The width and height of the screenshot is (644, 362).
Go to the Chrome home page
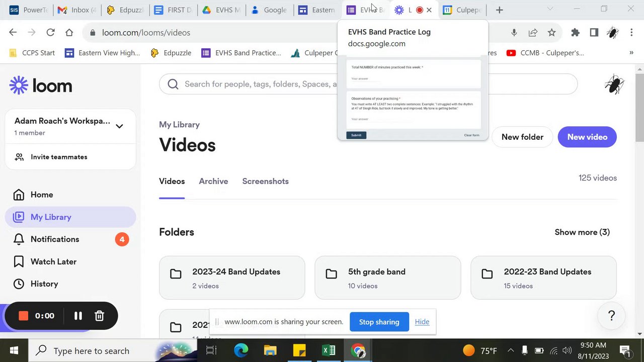pos(69,32)
